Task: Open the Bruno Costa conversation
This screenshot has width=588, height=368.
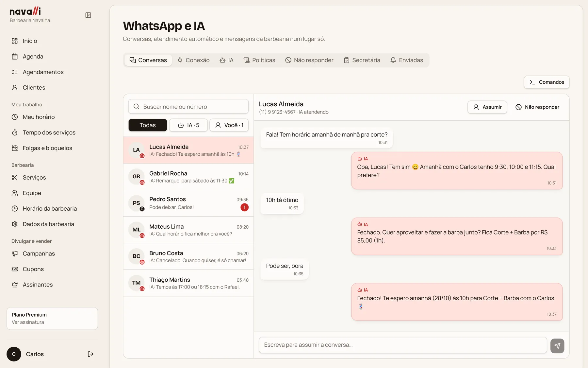Action: coord(188,256)
